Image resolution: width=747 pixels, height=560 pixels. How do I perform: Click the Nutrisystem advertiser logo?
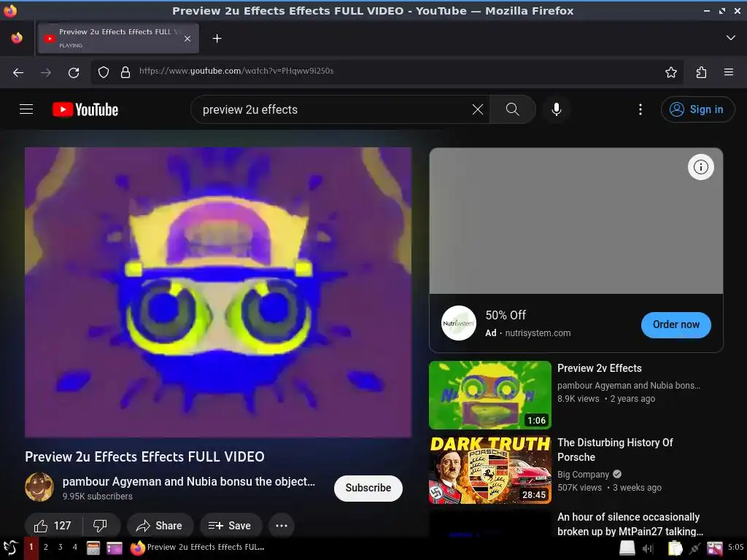[458, 323]
